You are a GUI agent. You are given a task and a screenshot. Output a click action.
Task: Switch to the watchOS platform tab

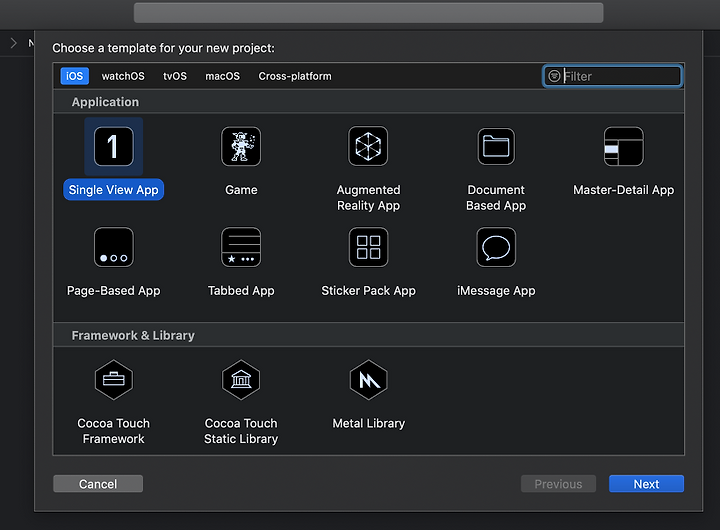123,76
